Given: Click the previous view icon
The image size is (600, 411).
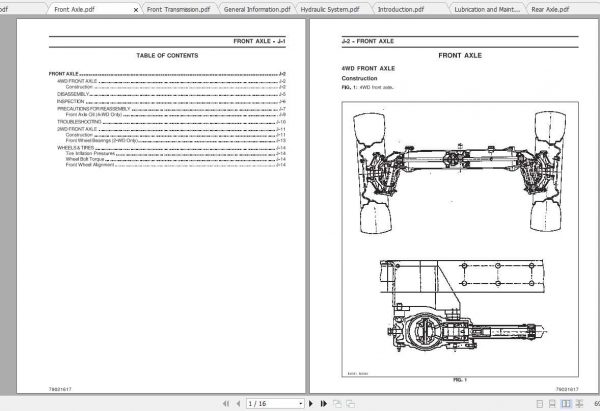Looking at the screenshot, I should [x=337, y=403].
